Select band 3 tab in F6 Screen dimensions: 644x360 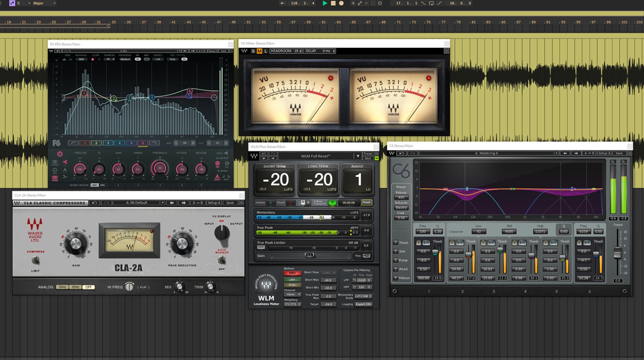tap(108, 143)
